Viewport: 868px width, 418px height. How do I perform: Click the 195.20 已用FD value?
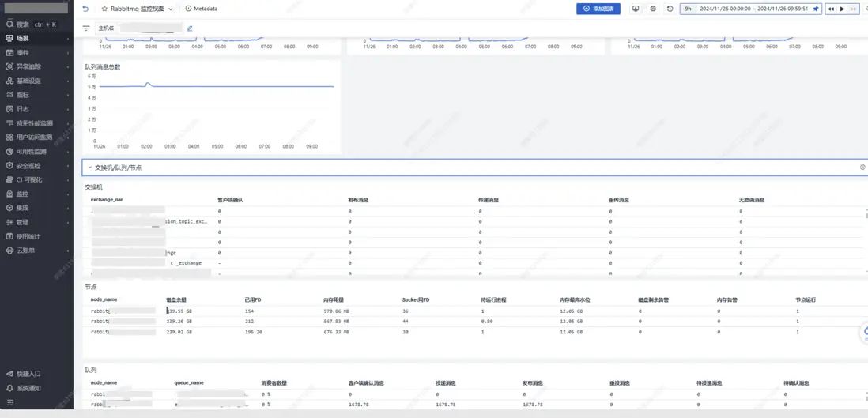pos(254,332)
